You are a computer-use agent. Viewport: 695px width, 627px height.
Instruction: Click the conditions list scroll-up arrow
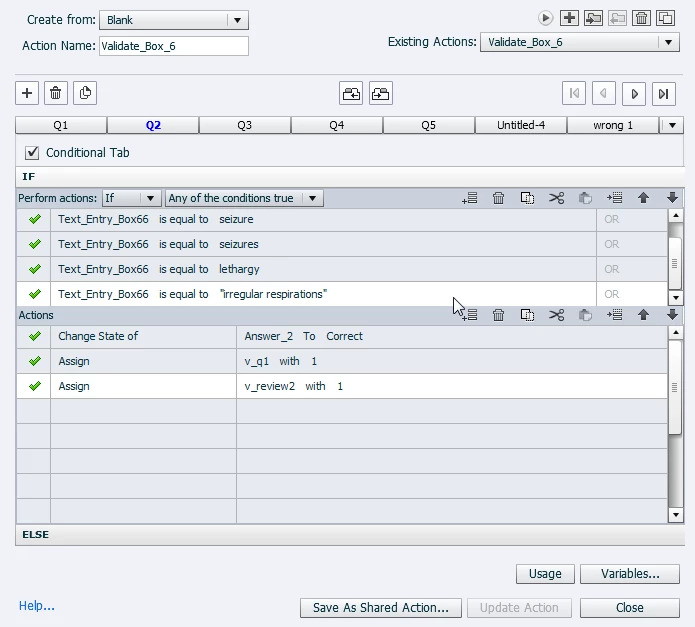click(x=675, y=216)
